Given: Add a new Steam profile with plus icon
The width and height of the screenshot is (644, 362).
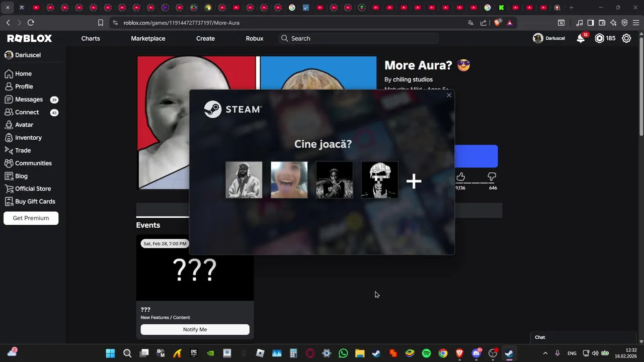Looking at the screenshot, I should [414, 181].
